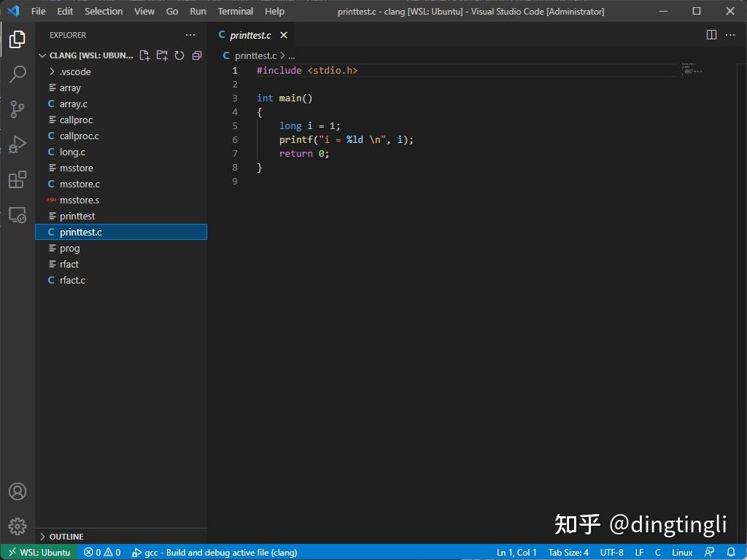The width and height of the screenshot is (747, 560).
Task: Open the Search view icon
Action: (18, 74)
